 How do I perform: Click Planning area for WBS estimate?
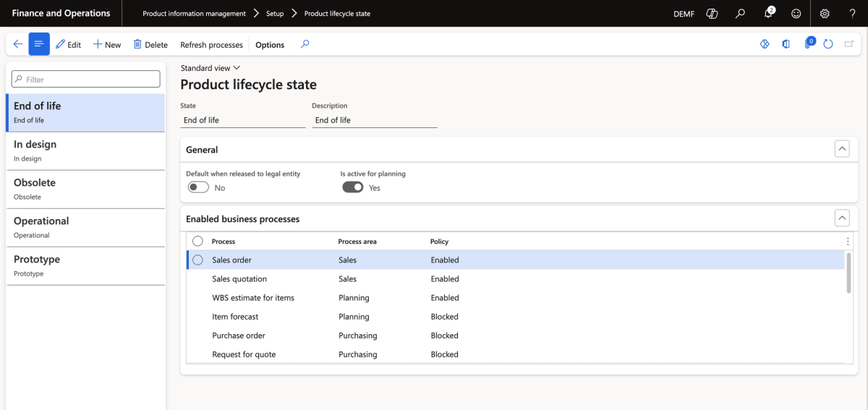[x=354, y=298]
